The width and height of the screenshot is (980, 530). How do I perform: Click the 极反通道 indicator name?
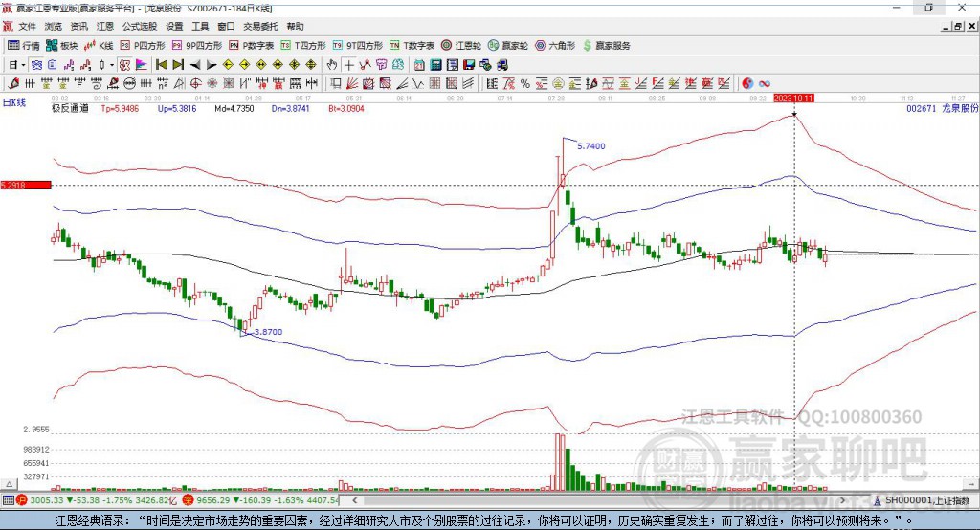[x=70, y=108]
